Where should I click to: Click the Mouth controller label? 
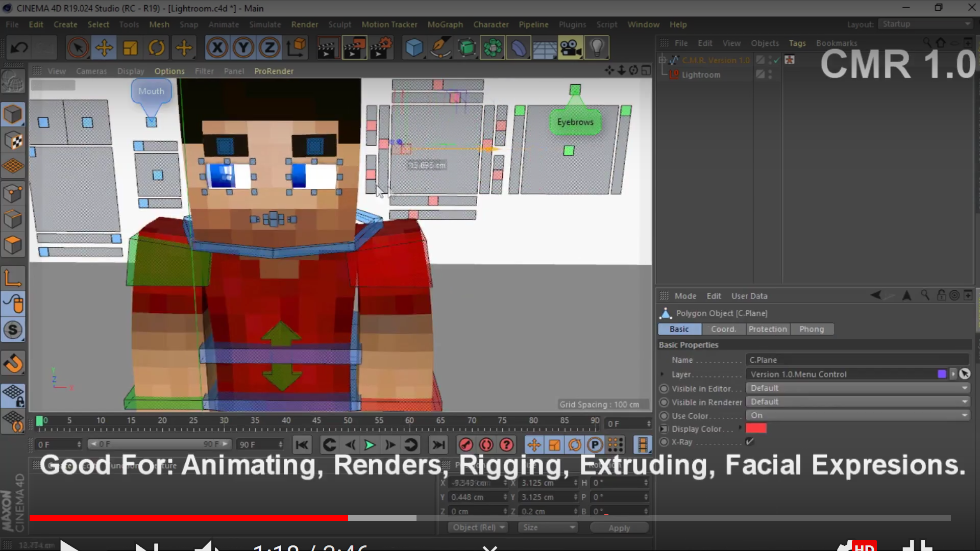151,91
